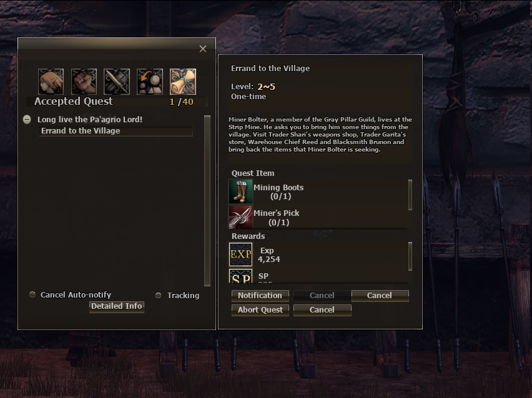Viewport: 532px width, 398px height.
Task: Close the Accepted Quest window
Action: 203,49
